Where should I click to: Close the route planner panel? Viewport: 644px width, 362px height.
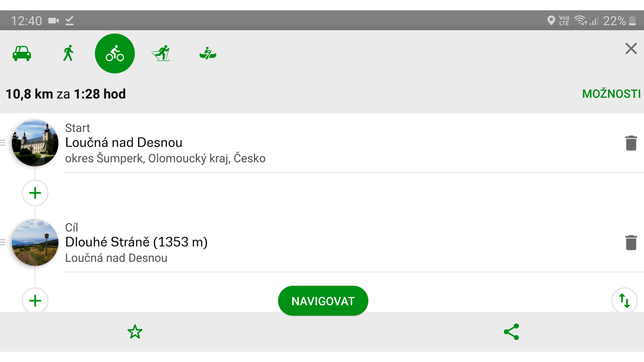(631, 49)
